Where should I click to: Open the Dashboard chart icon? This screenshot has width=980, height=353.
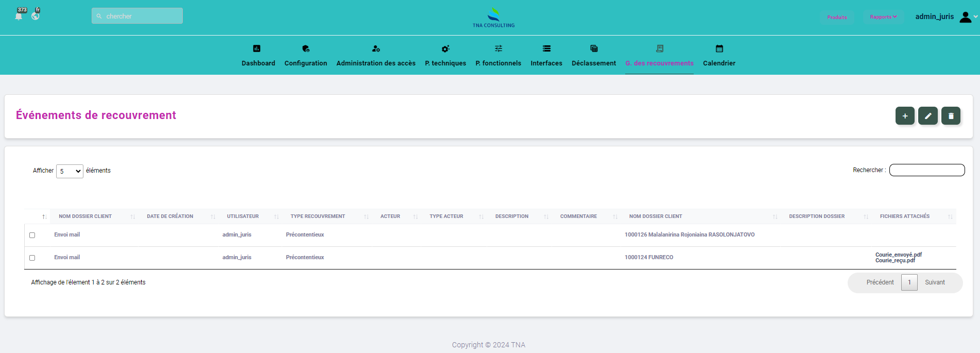(x=256, y=48)
